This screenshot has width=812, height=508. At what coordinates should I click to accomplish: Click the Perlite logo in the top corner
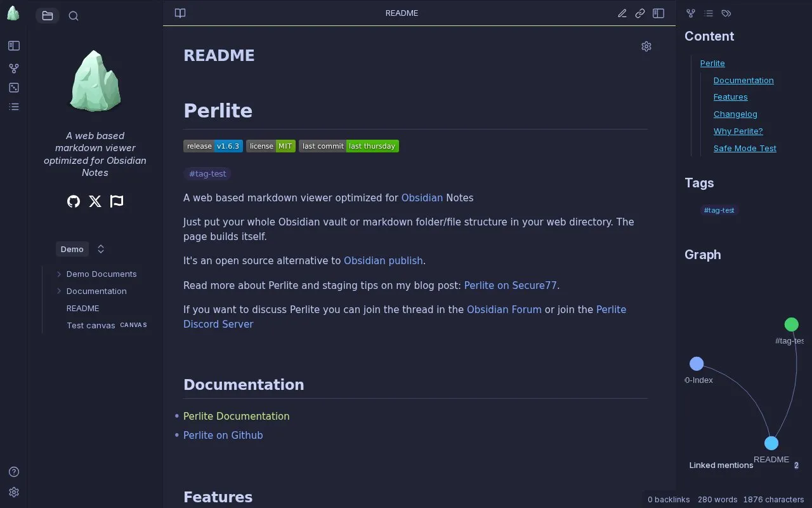coord(13,13)
